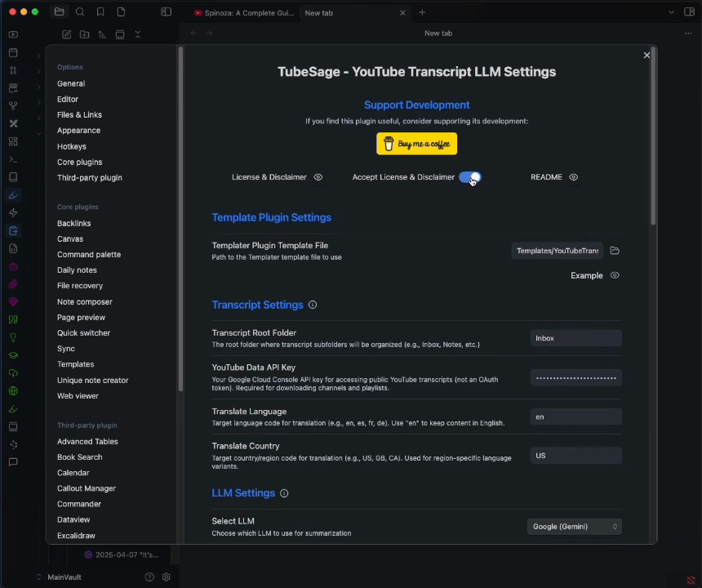Click the green graduation cap icon in ribbon
This screenshot has width=702, height=588.
coord(13,355)
